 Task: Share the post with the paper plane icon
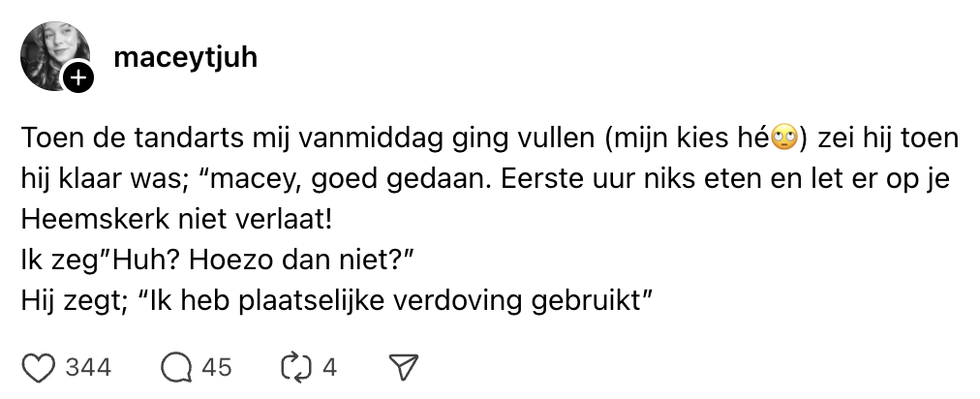click(402, 367)
